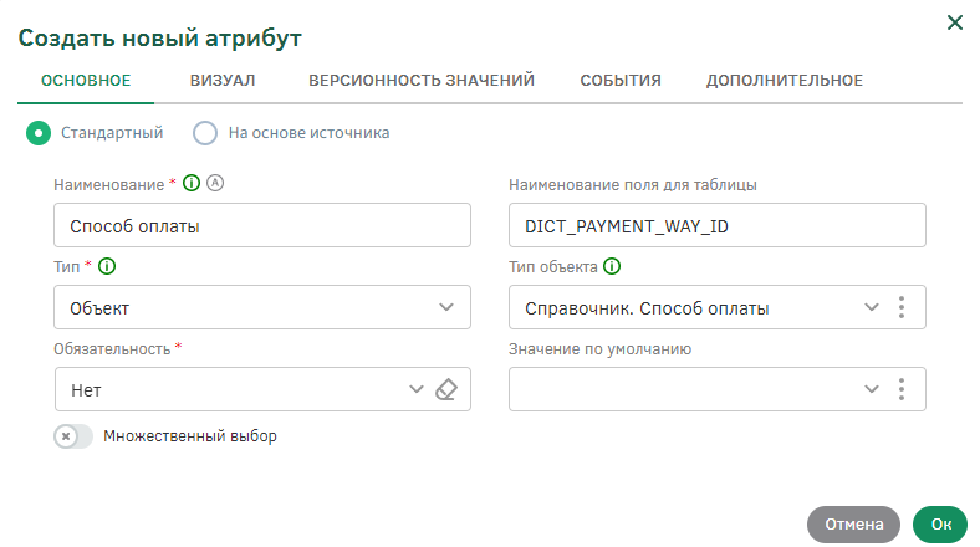The width and height of the screenshot is (980, 547).
Task: Clear Обязательность value with eraser icon
Action: 446,390
